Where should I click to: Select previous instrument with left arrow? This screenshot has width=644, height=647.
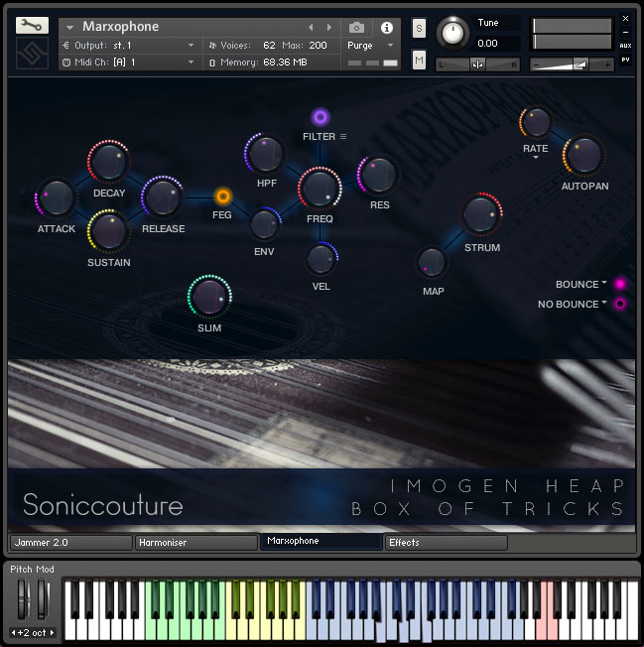[x=311, y=27]
